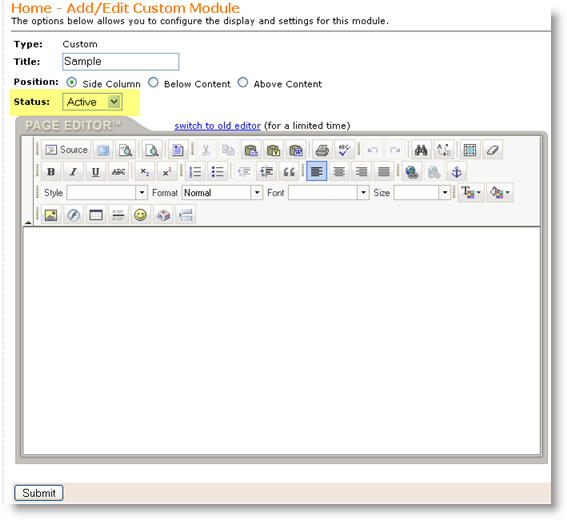This screenshot has height=520, width=567.
Task: Click the Print icon in the editor toolbar
Action: [322, 150]
